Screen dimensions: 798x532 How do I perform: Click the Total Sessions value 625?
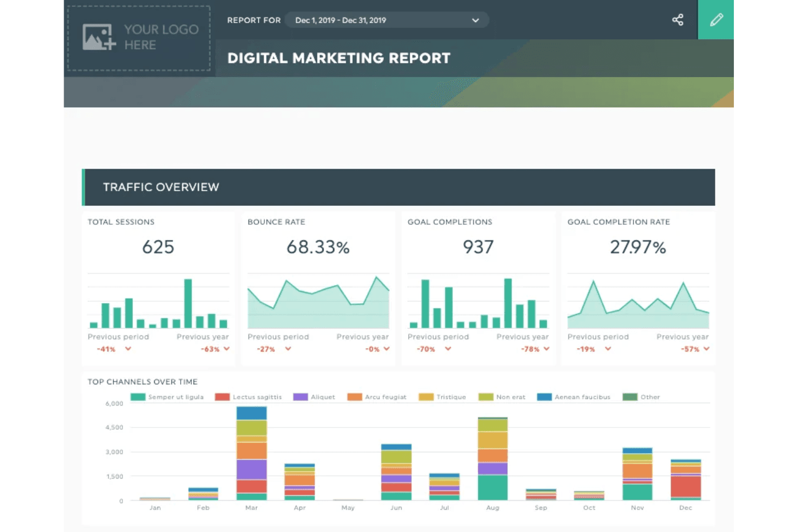158,247
